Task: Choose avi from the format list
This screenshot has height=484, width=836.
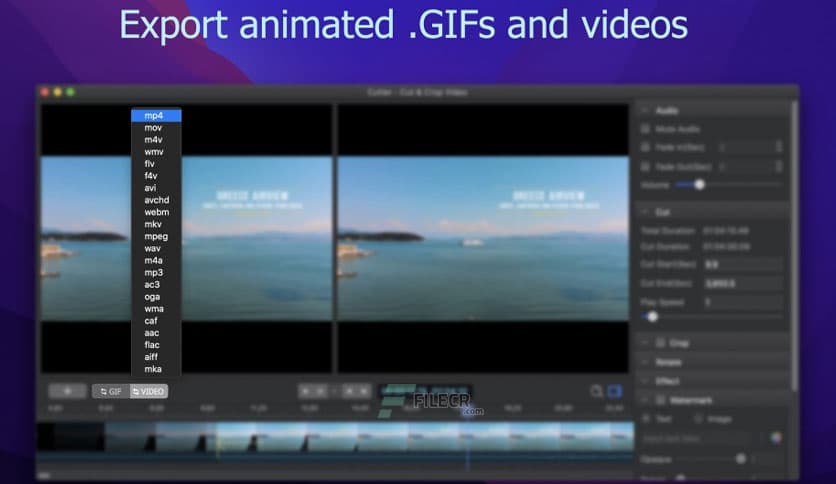Action: (x=156, y=188)
